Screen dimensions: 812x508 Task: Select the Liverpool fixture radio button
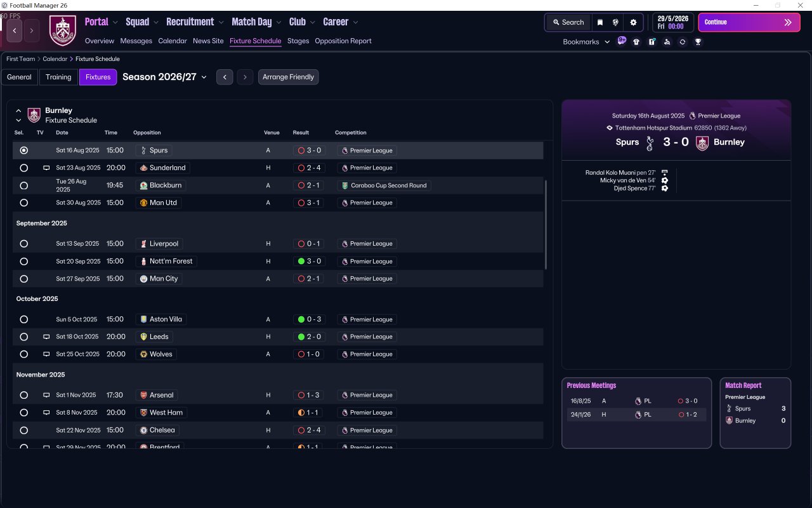[x=24, y=244]
